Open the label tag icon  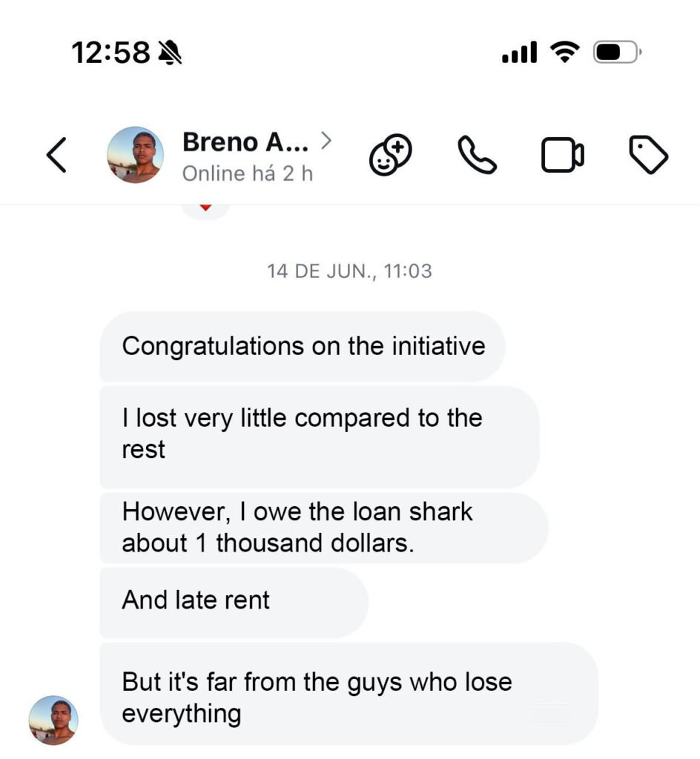648,156
